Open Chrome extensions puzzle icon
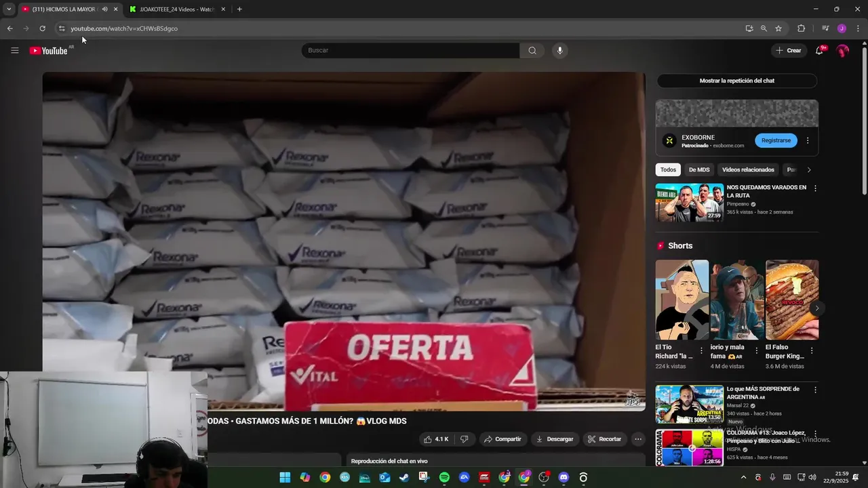 click(x=801, y=28)
